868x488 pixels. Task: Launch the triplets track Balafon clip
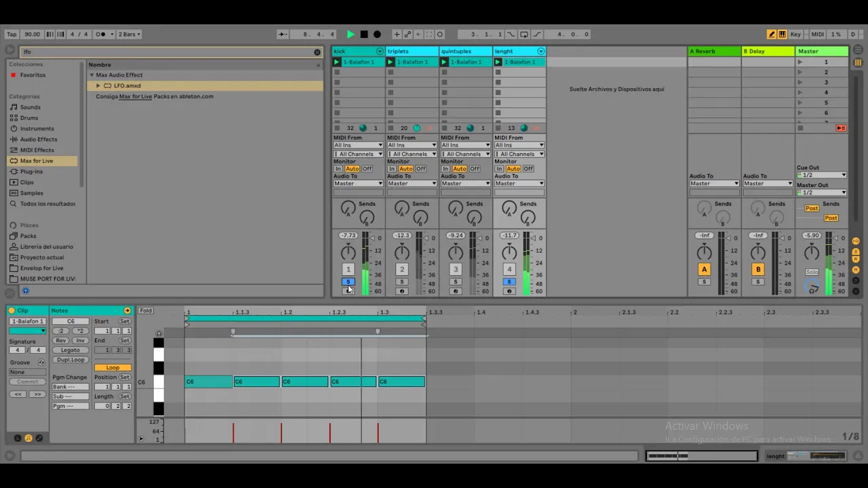391,62
